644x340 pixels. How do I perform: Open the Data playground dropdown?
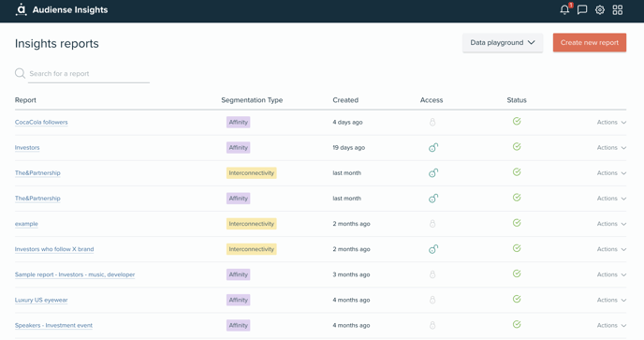click(x=503, y=43)
